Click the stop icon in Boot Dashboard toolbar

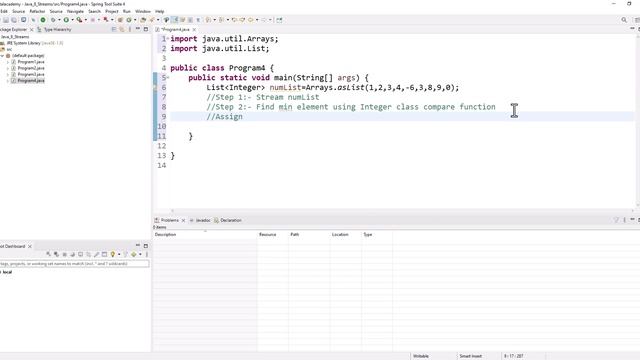coord(64,254)
